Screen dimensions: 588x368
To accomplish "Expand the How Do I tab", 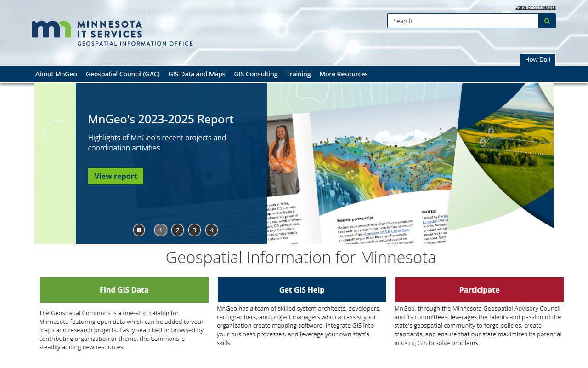I will pyautogui.click(x=537, y=60).
